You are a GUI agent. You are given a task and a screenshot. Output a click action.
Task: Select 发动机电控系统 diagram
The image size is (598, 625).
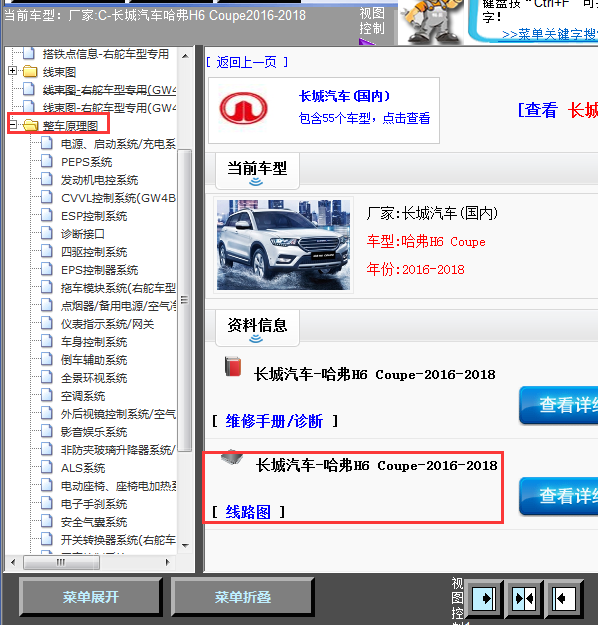tap(99, 180)
